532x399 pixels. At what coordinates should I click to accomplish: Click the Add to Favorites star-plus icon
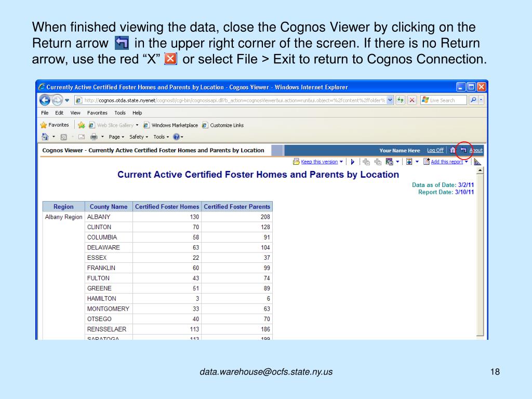82,125
